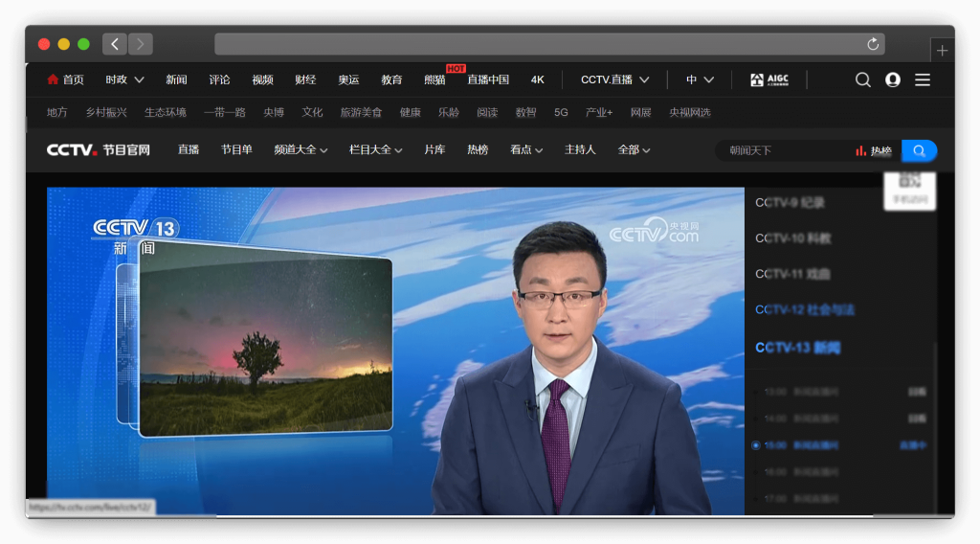Open the 新闻 section

pos(176,79)
